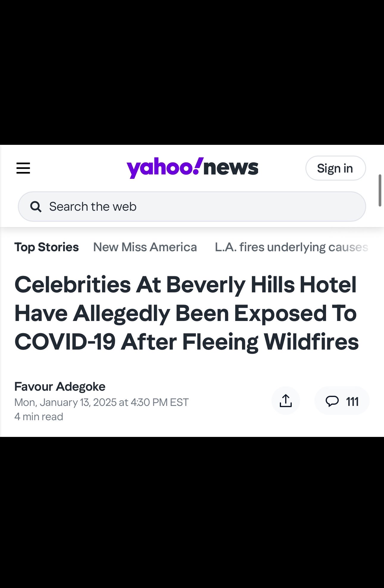Open the L.A. fires underlying causes tab
This screenshot has height=588, width=384.
tap(291, 247)
